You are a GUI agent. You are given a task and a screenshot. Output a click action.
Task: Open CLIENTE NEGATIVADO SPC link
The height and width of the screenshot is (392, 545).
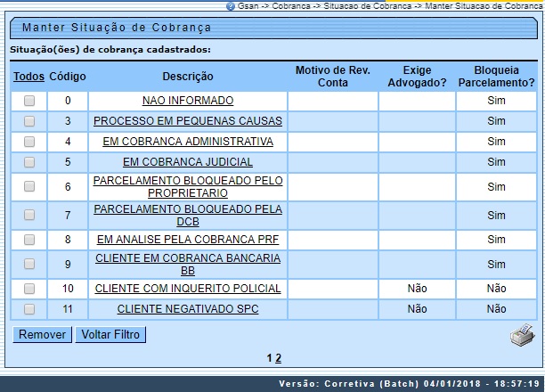click(188, 309)
